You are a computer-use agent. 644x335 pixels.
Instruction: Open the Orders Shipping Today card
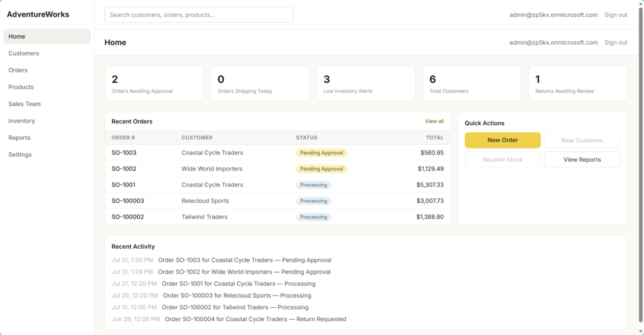(x=260, y=84)
